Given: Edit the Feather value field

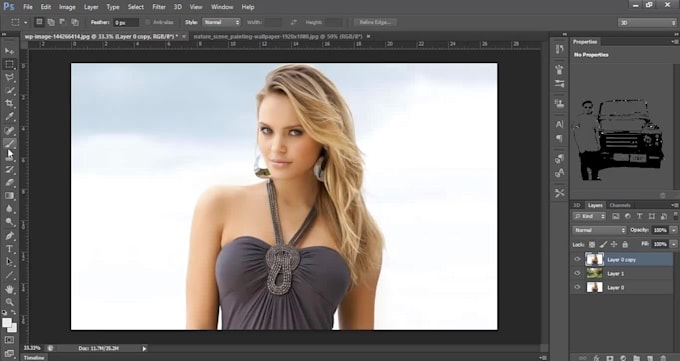Looking at the screenshot, I should (126, 22).
